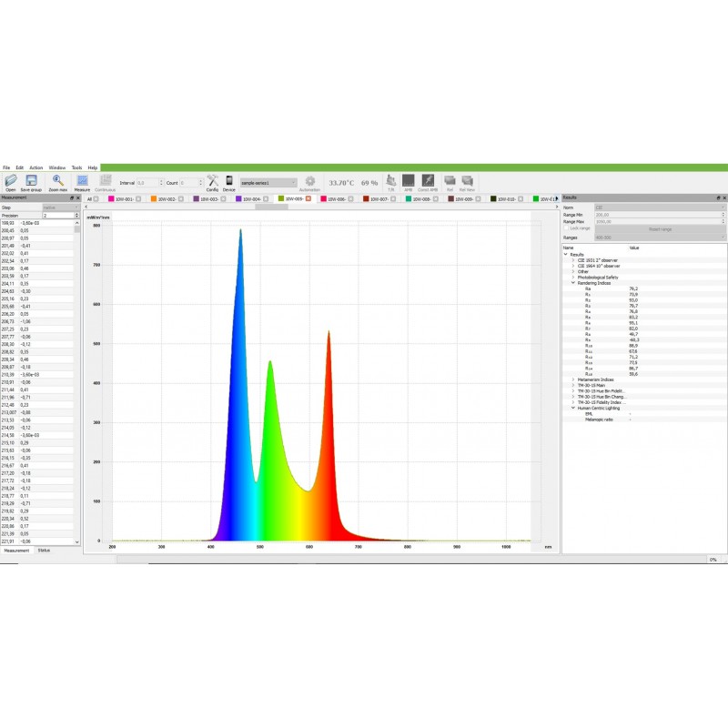Click the Device icon in toolbar
This screenshot has height=728, width=728.
pyautogui.click(x=229, y=181)
